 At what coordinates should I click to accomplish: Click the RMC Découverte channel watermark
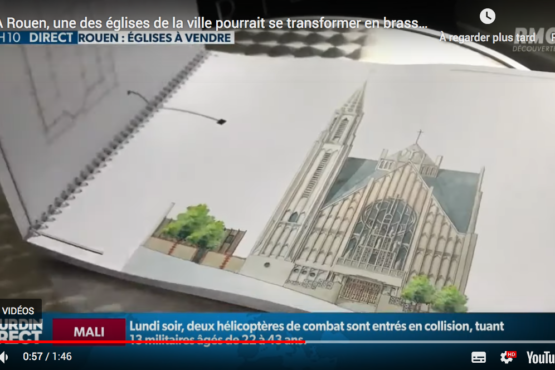[534, 39]
